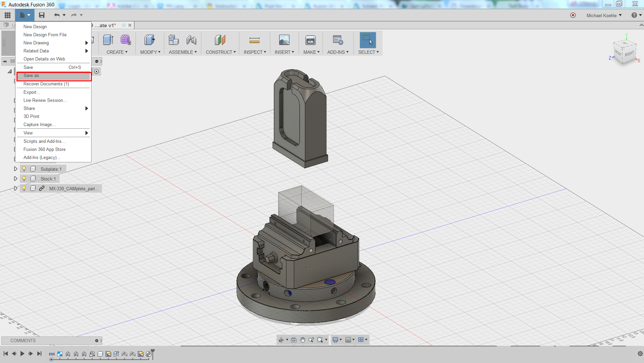Screen dimensions: 644x363
Task: Select the purple Create Form icon
Action: (x=126, y=40)
